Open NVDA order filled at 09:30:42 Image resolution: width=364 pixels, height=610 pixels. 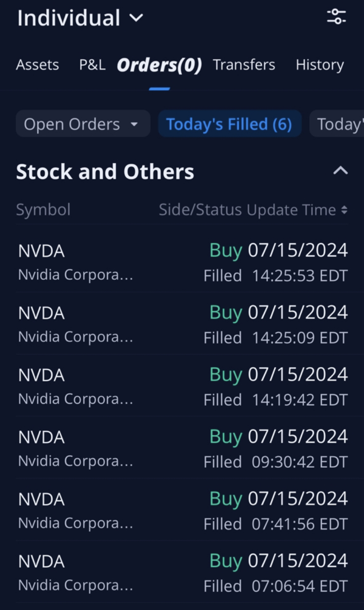(x=182, y=449)
